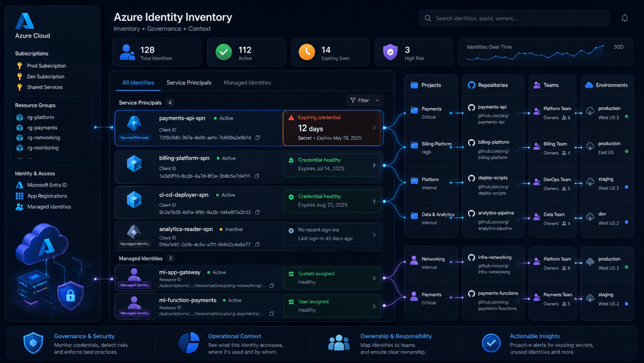Click the Managed Identities people icon
This screenshot has width=644, height=363.
click(19, 207)
